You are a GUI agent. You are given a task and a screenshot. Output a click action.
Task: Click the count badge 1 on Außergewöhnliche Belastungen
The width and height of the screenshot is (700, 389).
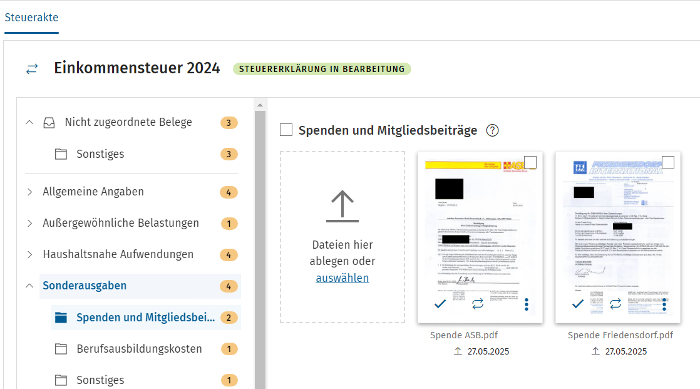point(229,224)
